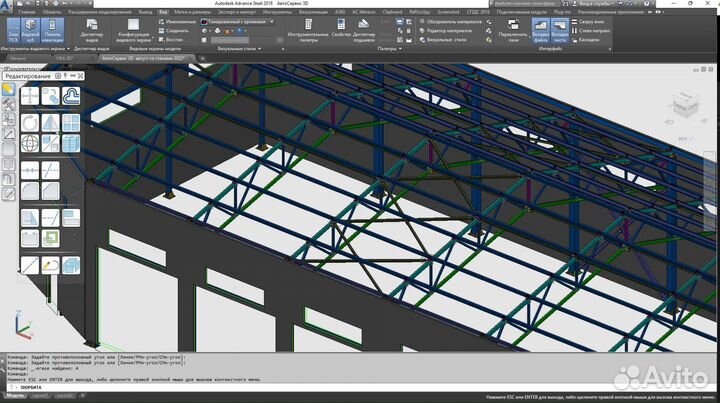This screenshot has height=403, width=720.
Task: Click the Chamfer corner tool in palette
Action: (x=50, y=191)
